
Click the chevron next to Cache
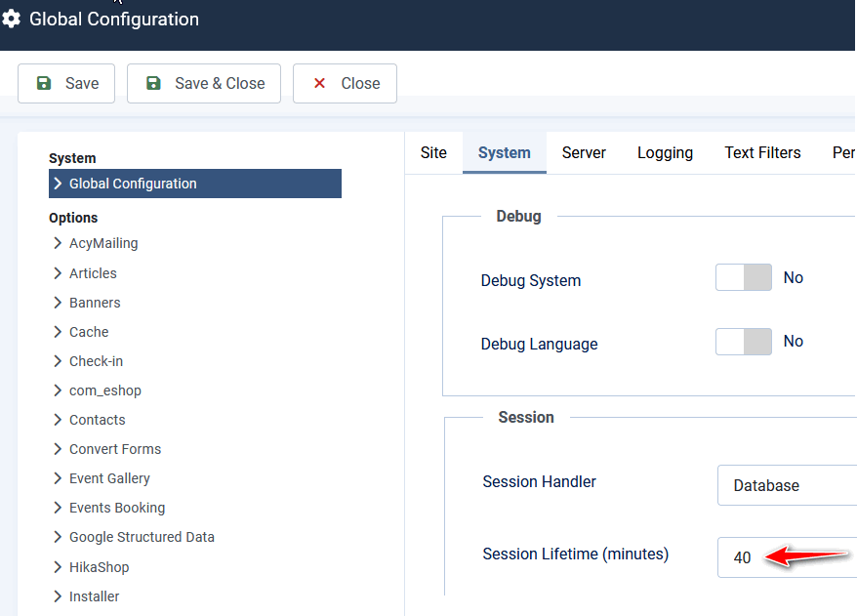[58, 331]
